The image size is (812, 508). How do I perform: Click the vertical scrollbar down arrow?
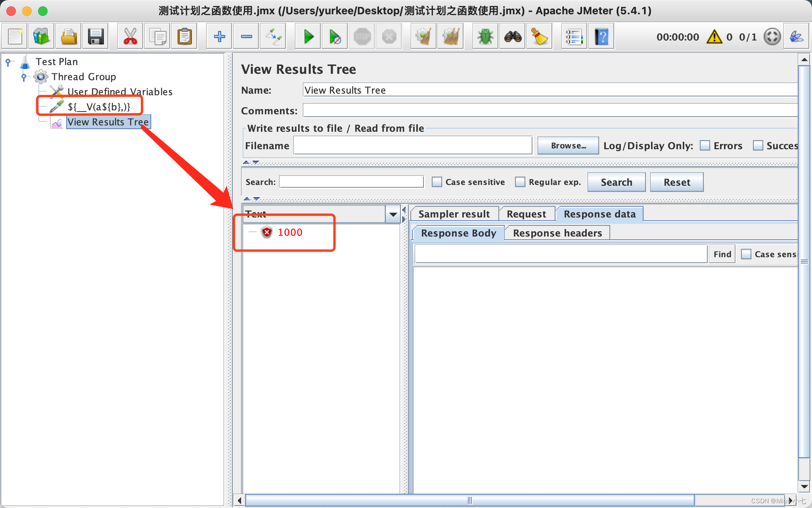(804, 486)
